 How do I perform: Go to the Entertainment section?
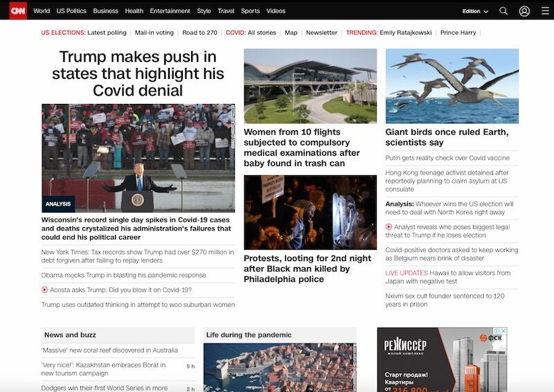pos(170,11)
